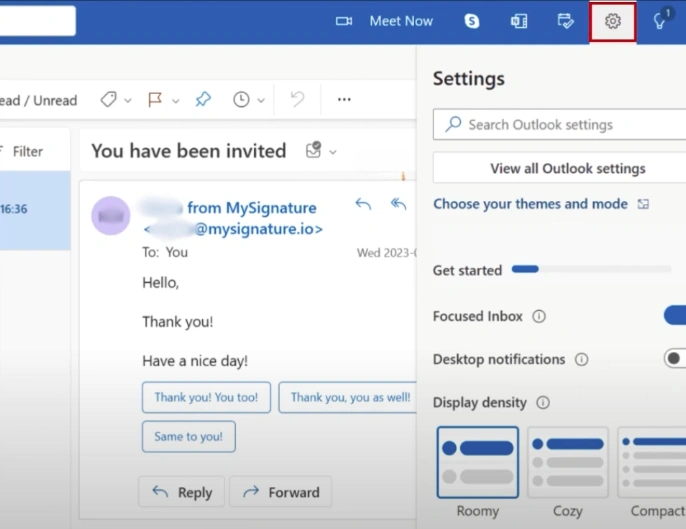Select Roomy display density

coord(478,462)
